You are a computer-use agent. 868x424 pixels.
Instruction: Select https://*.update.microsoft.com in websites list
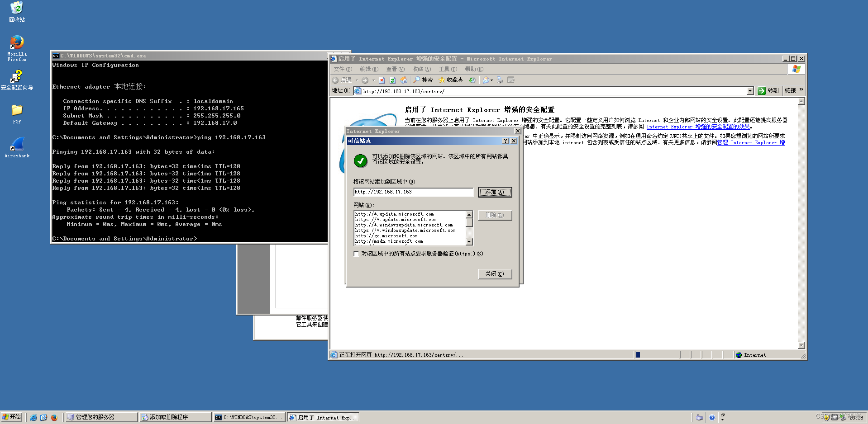click(x=396, y=220)
